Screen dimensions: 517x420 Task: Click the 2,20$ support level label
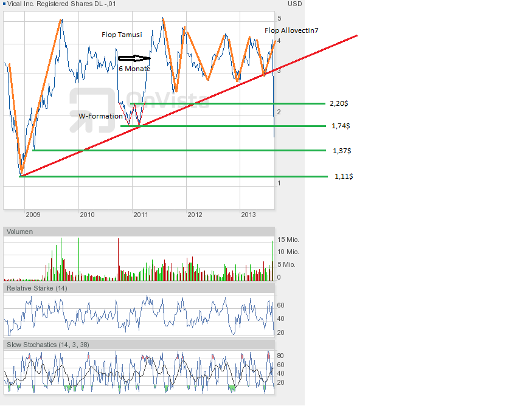(339, 104)
